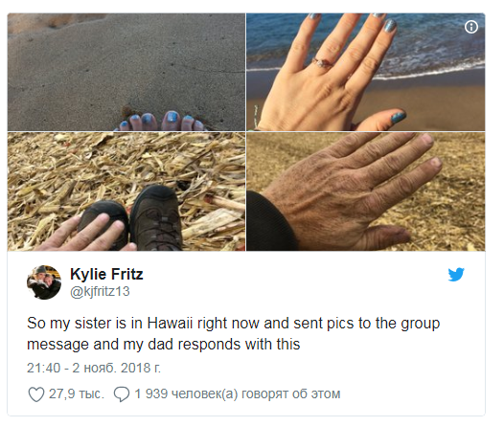Click the right hiking boot
Screen dimensions: 504x427
coord(156,217)
